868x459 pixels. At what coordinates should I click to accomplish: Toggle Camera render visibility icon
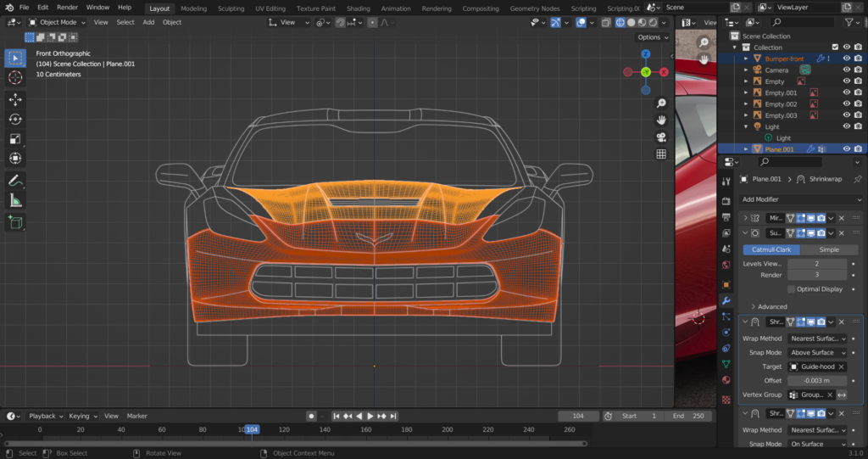[x=858, y=70]
